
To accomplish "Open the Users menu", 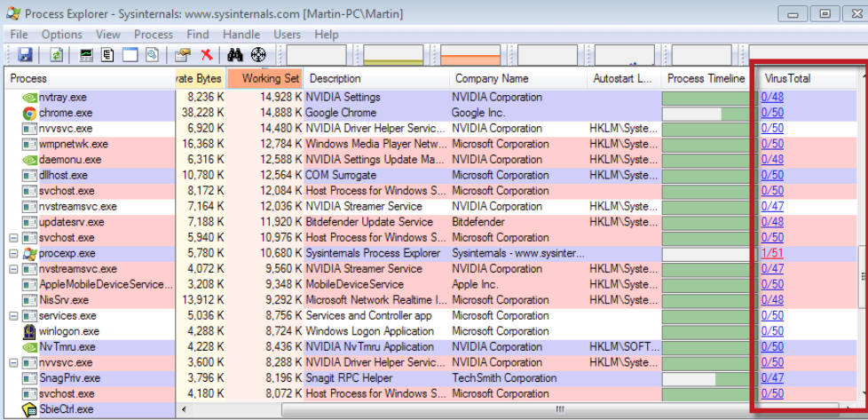I will pos(288,35).
